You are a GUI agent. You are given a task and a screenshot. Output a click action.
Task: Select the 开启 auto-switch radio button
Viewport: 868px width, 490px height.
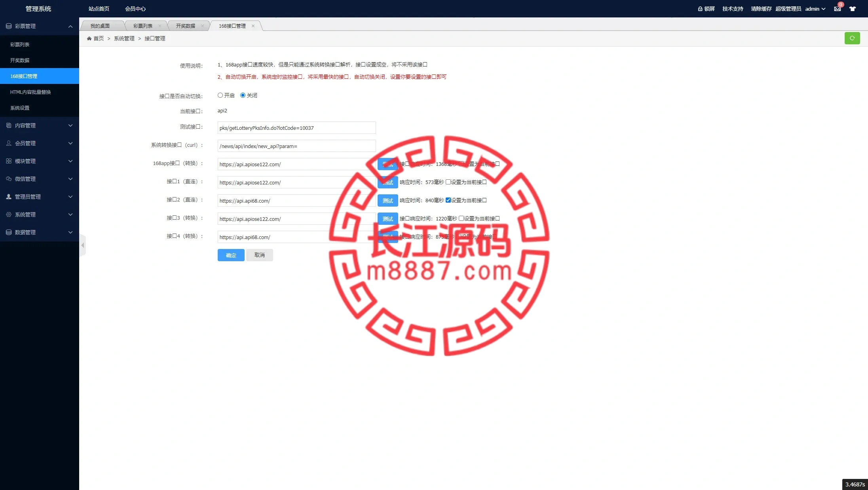220,95
